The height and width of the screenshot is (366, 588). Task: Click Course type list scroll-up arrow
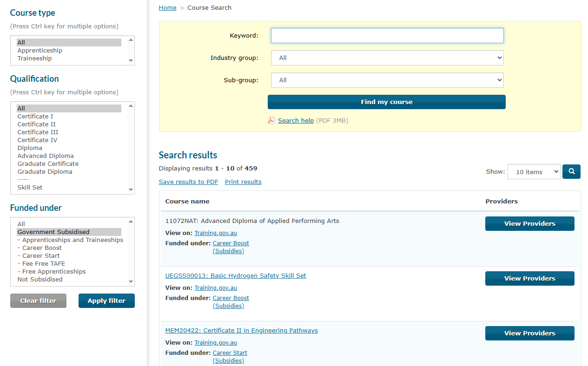tap(131, 40)
